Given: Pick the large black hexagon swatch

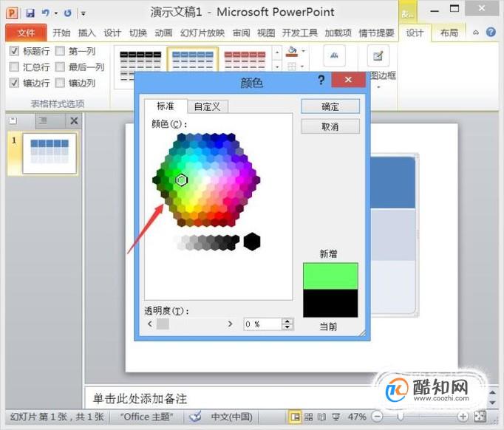Looking at the screenshot, I should [x=252, y=242].
